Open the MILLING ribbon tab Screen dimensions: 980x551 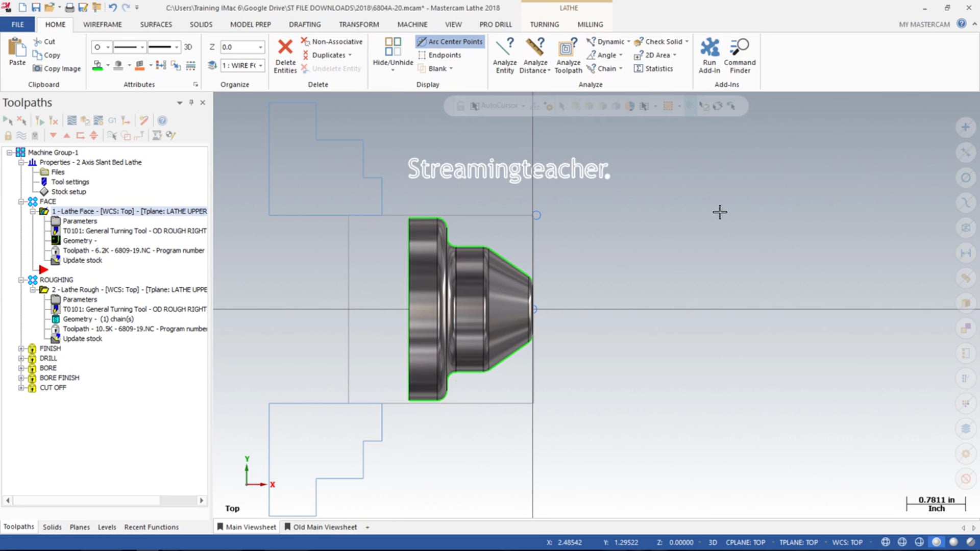pos(590,24)
